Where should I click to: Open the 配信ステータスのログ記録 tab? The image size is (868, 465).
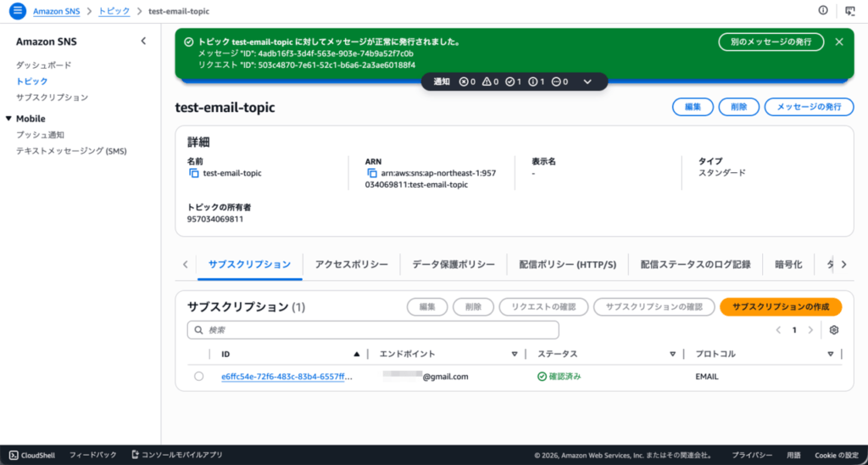695,265
